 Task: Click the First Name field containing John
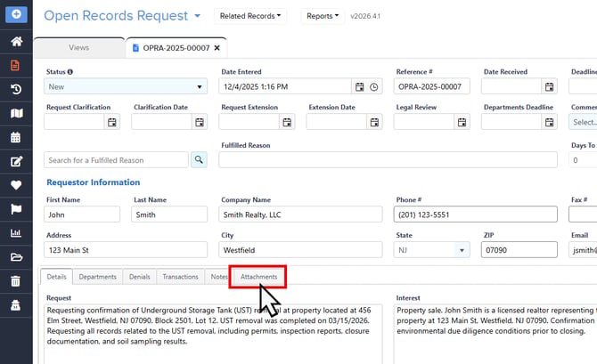click(82, 214)
